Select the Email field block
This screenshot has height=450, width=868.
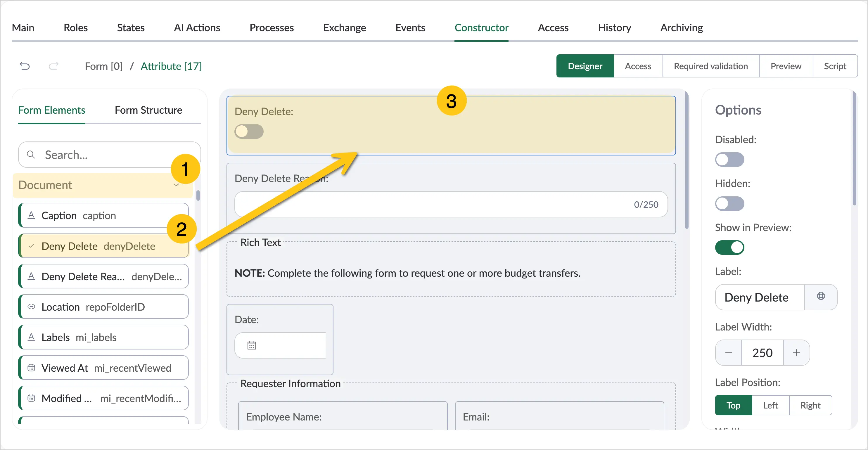point(559,415)
